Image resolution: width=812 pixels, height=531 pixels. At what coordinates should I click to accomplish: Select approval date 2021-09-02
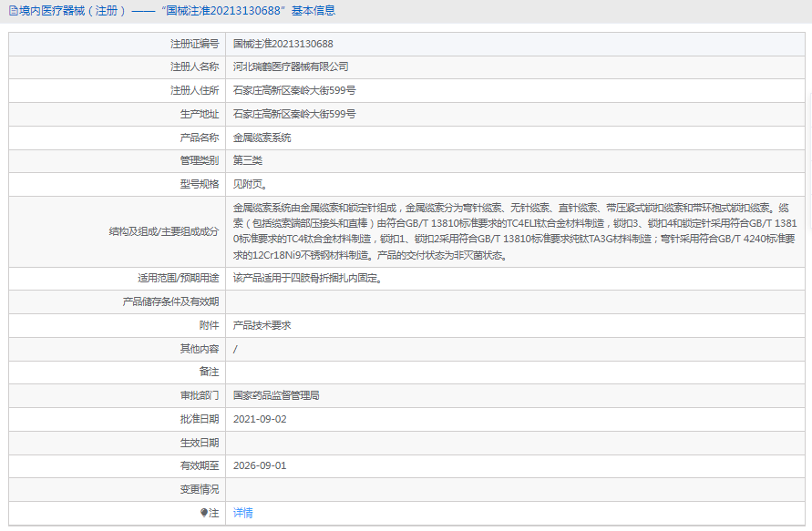point(260,419)
